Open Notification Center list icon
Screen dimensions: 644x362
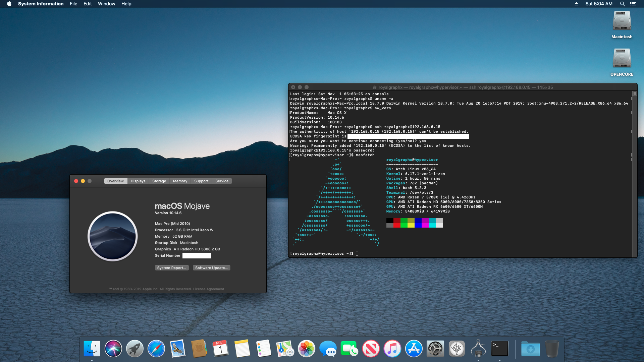(633, 4)
